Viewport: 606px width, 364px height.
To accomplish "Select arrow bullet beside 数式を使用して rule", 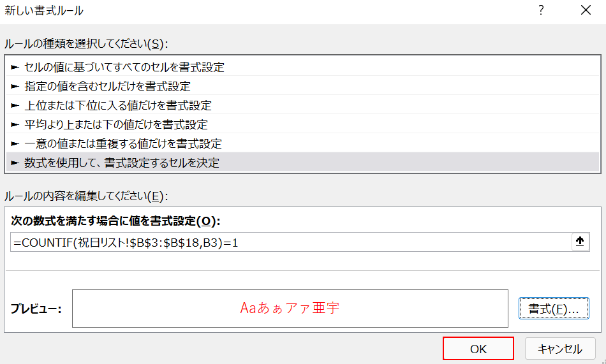I will tap(15, 163).
